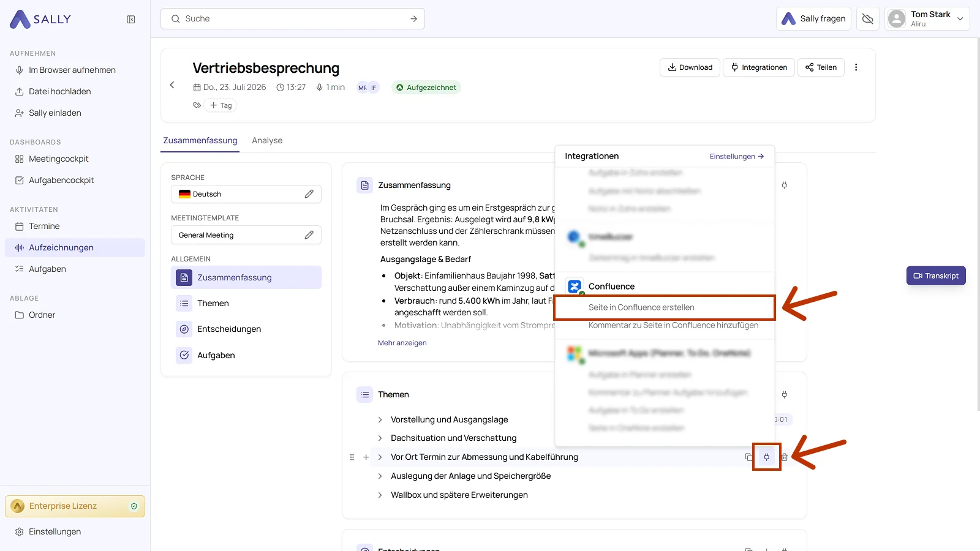Click the Aufgezeichnet status badge
This screenshot has width=980, height=551.
(426, 88)
